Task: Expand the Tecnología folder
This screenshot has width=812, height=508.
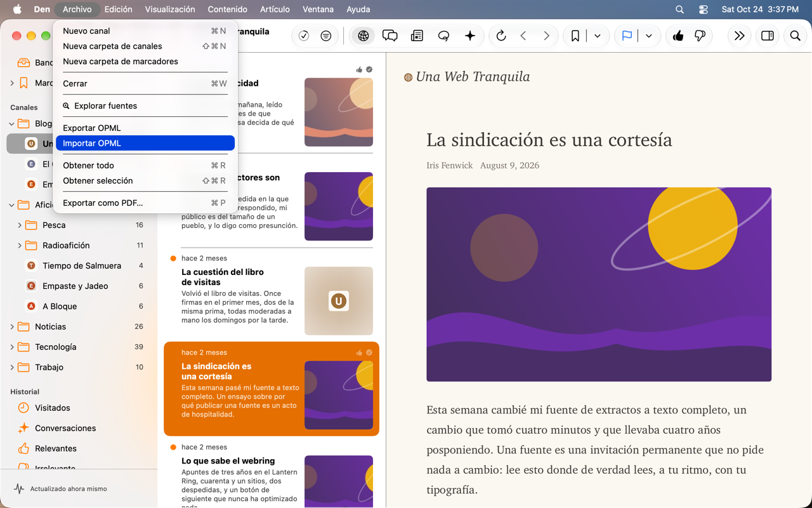Action: click(12, 347)
